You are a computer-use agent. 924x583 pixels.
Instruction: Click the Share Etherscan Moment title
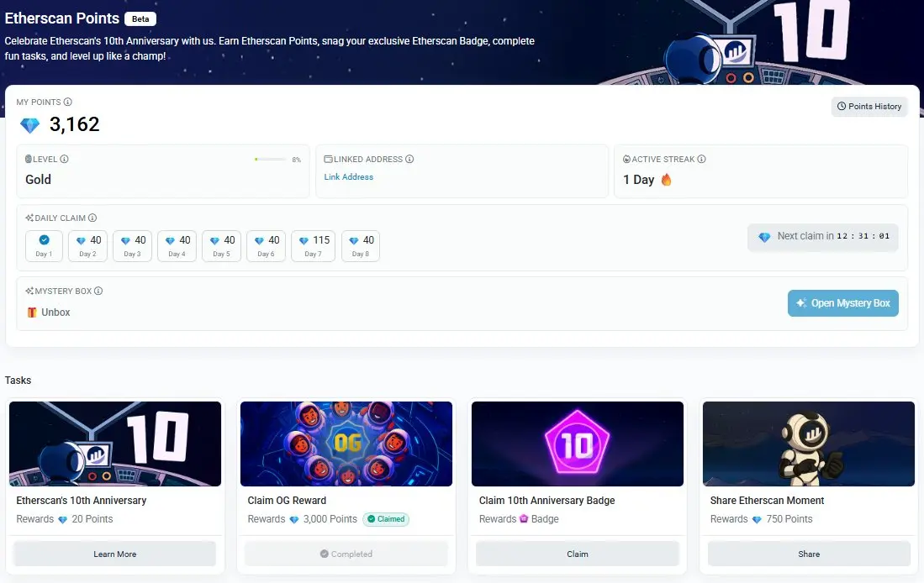click(768, 501)
